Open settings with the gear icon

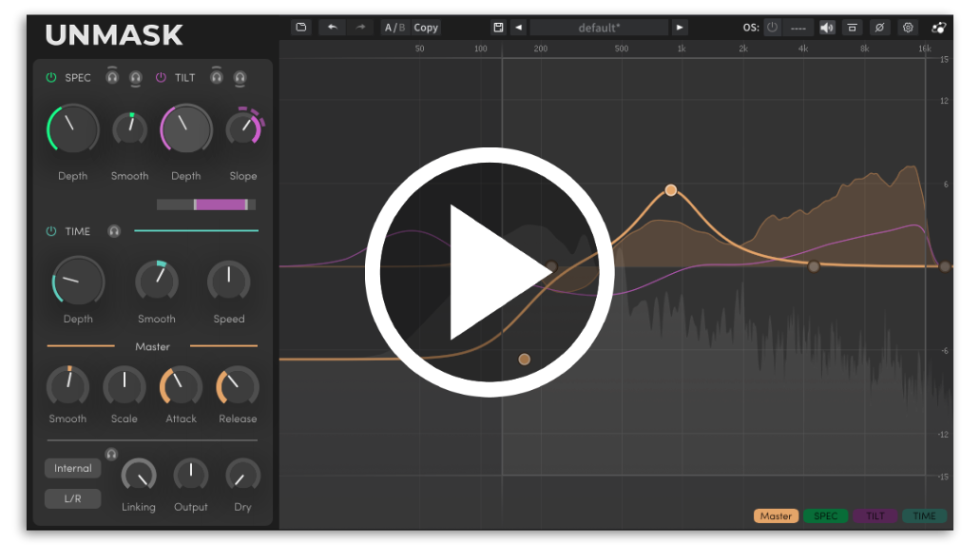coord(908,28)
